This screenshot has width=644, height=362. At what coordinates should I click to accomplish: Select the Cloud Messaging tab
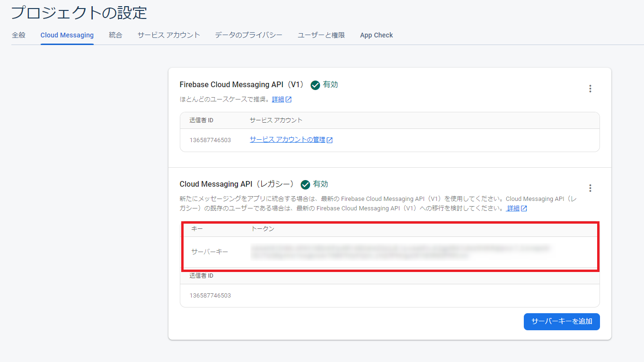pyautogui.click(x=67, y=35)
